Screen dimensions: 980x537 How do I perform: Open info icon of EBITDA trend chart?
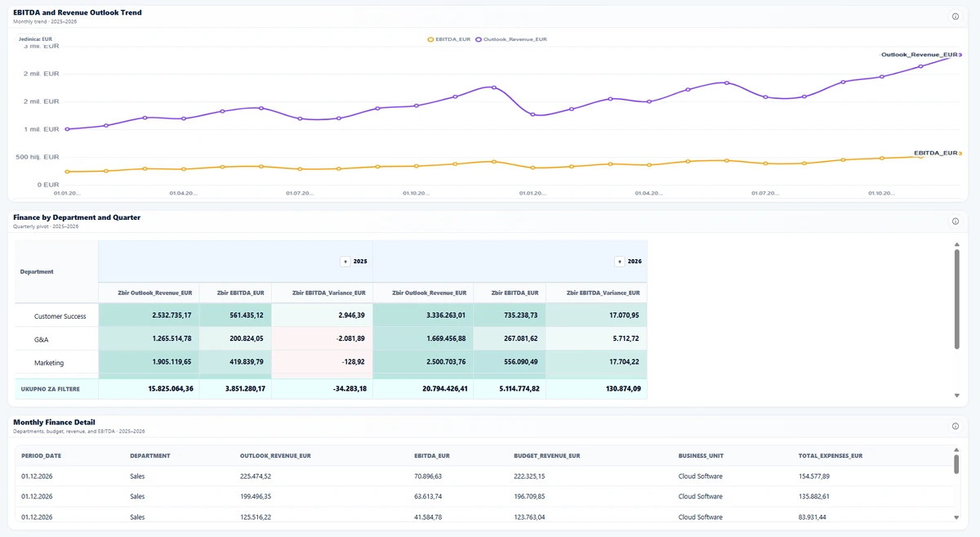(955, 16)
